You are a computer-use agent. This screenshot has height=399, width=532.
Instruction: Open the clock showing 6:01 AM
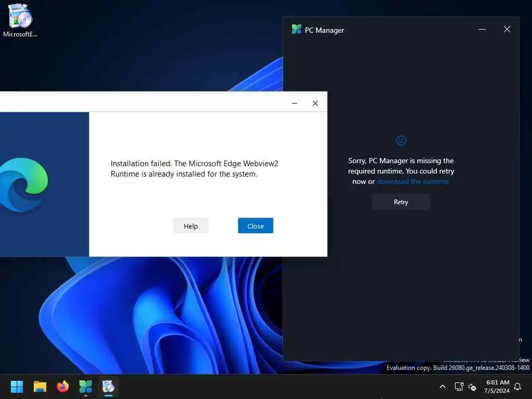497,387
